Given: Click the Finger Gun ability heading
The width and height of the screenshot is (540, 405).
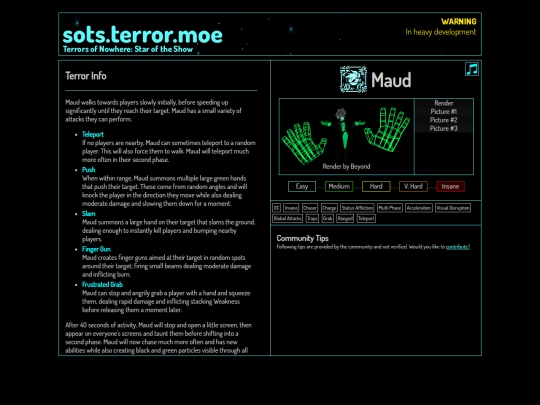Looking at the screenshot, I should [x=96, y=249].
